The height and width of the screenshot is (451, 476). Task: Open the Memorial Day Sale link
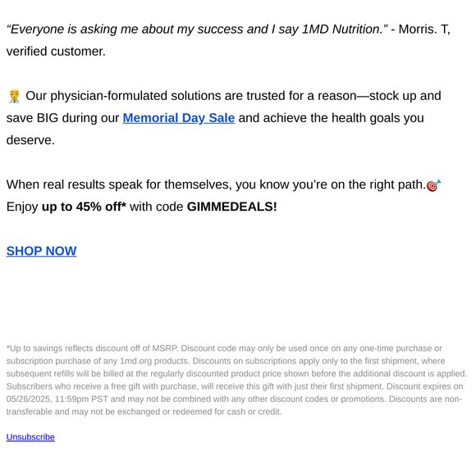click(x=179, y=118)
